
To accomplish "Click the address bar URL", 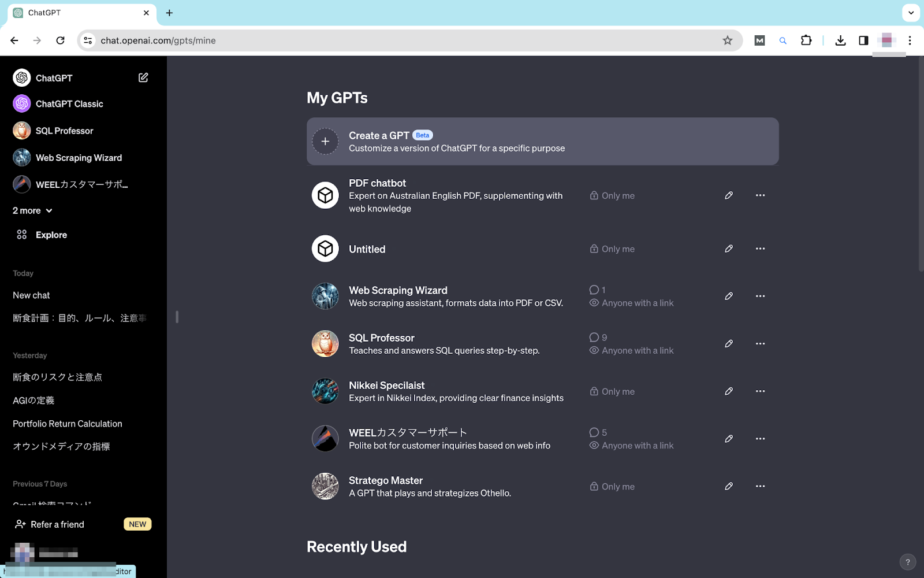I will tap(158, 40).
